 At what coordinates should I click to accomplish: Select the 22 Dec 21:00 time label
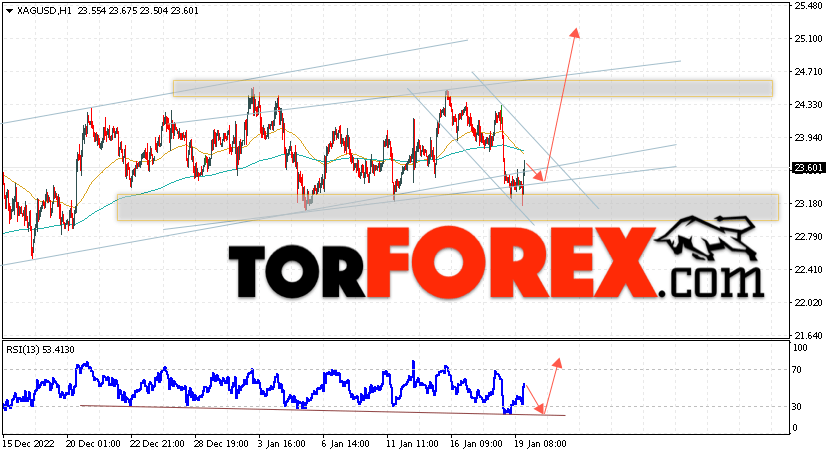coord(157,443)
